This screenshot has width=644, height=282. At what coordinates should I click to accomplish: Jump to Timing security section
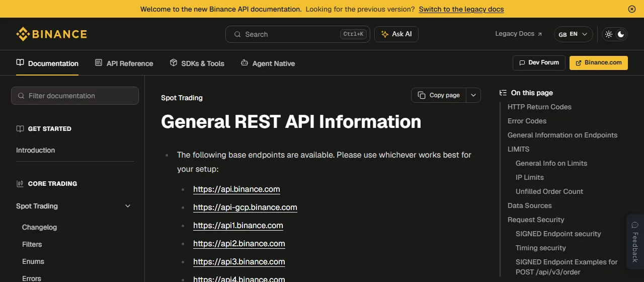[x=541, y=248]
